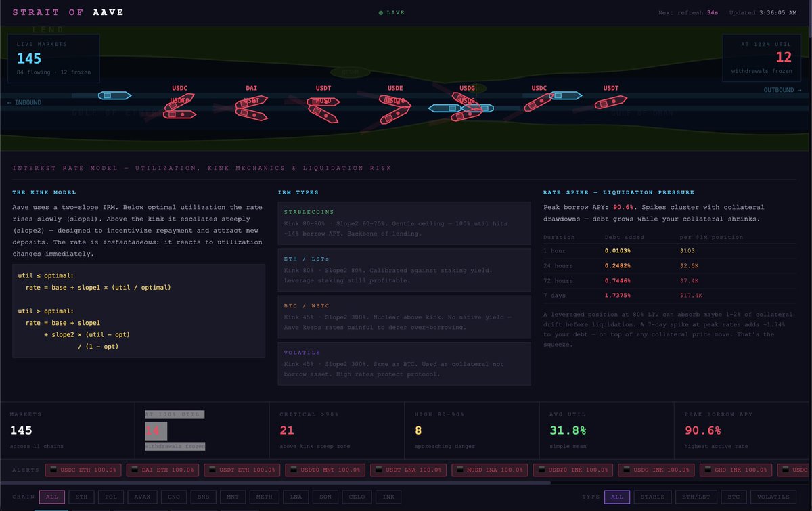Click the icon in GHO INK 100.0% alert
Screen dimensions: 812x511
pyautogui.click(x=708, y=470)
